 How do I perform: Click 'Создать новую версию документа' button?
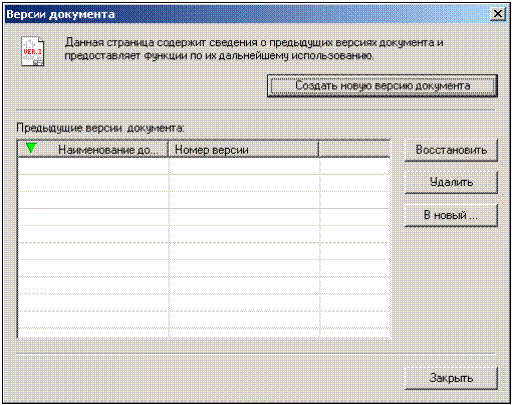pyautogui.click(x=382, y=86)
